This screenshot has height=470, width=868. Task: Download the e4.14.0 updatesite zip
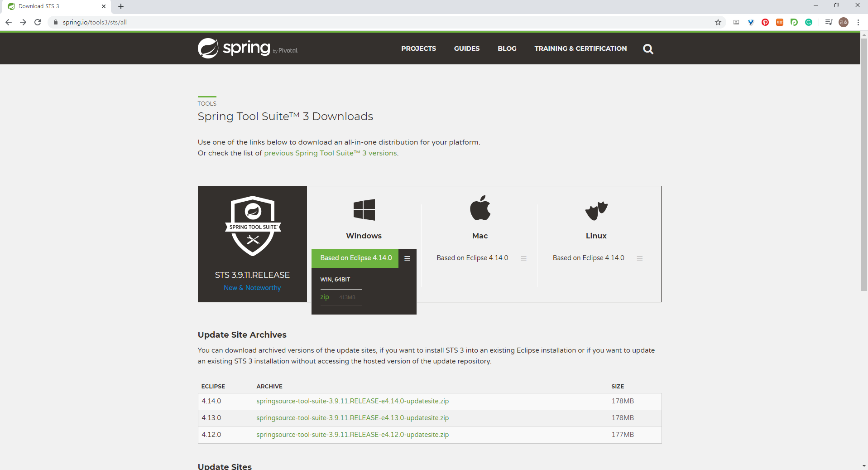352,401
